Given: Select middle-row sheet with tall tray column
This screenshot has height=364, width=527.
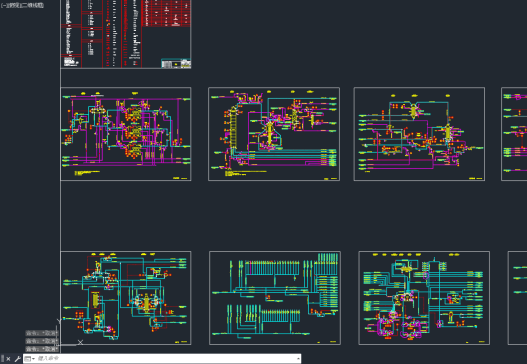Looking at the screenshot, I should 274,134.
